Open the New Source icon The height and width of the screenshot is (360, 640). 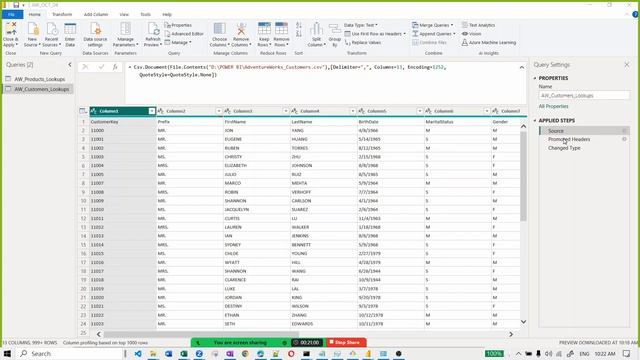click(32, 29)
